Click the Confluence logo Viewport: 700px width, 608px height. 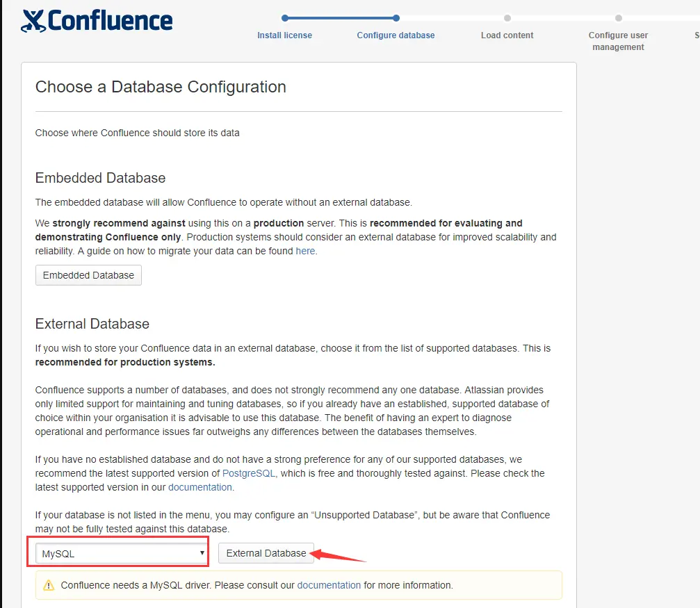[x=97, y=21]
